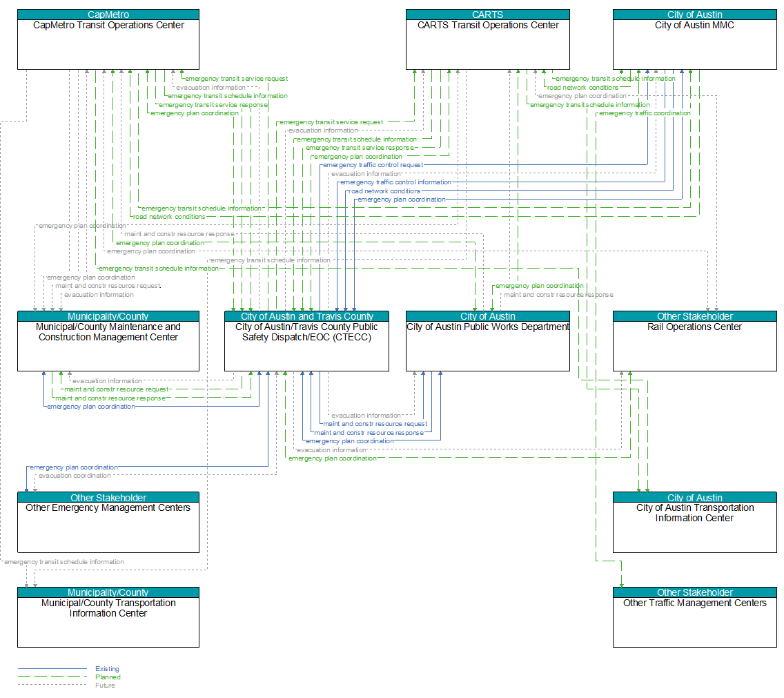Click the solid blue Existing legend line sample
The image size is (784, 698).
pyautogui.click(x=52, y=668)
